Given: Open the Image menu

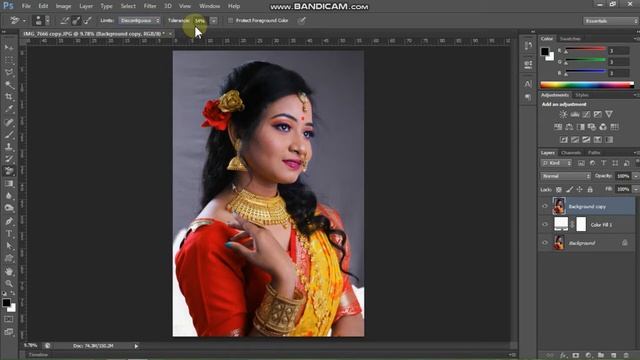Looking at the screenshot, I should click(63, 6).
